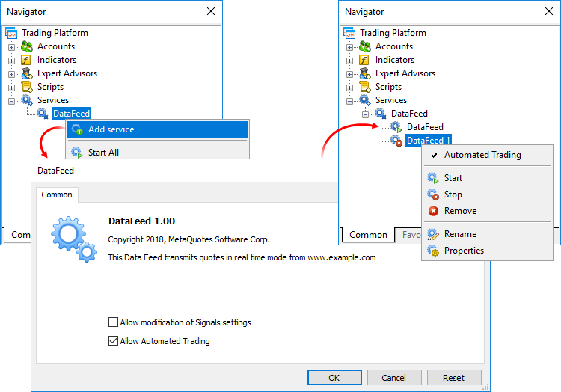Image resolution: width=561 pixels, height=392 pixels.
Task: Choose Add service from the menu
Action: 111,129
